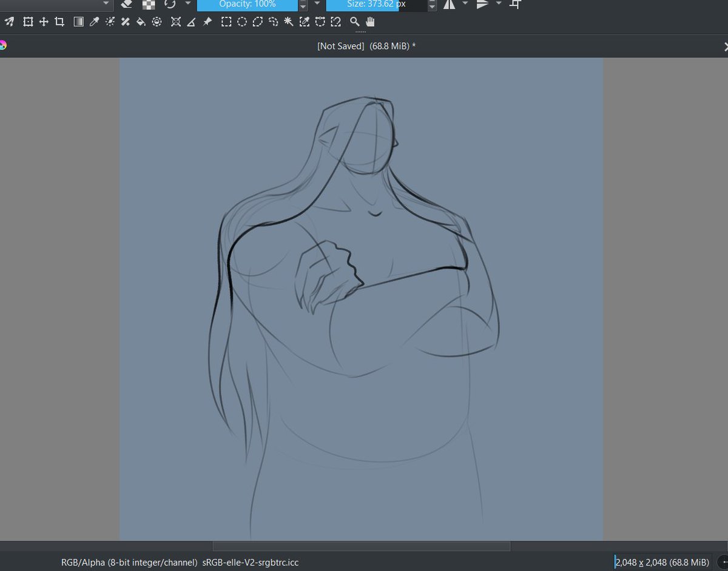Select the Freehand Selection tool

273,22
